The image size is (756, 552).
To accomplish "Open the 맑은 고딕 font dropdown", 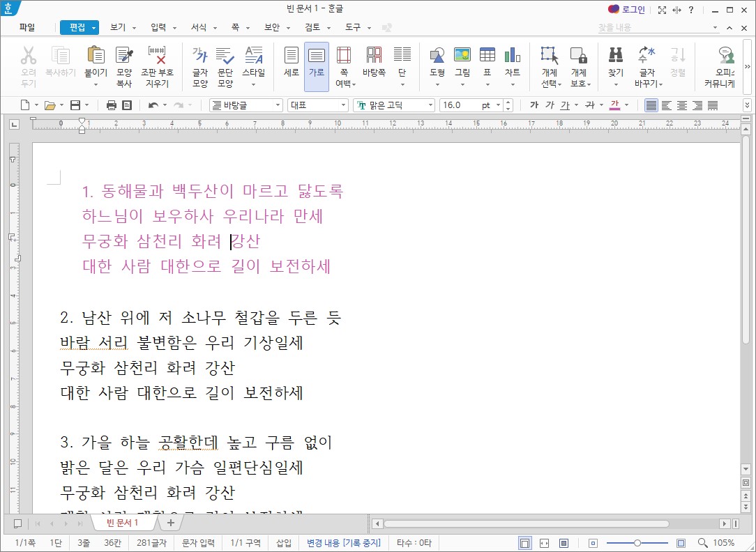I will pos(430,105).
